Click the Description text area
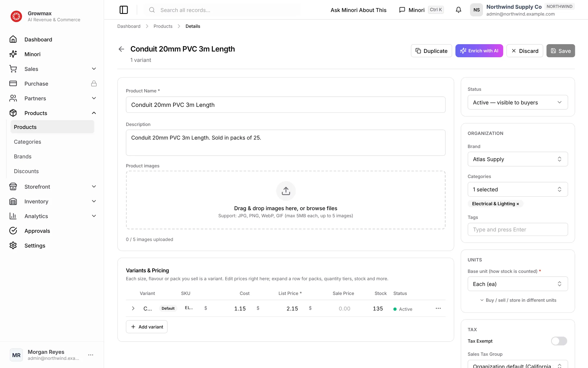This screenshot has width=588, height=368. point(286,143)
